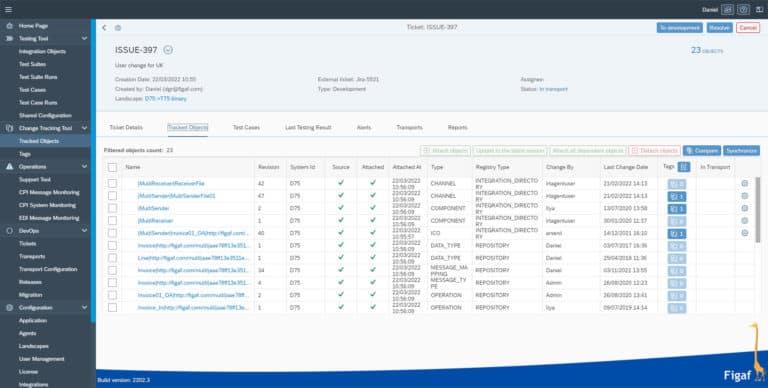Collapse the Configuration section chevron
Screen dimensions: 768x388
coord(84,308)
